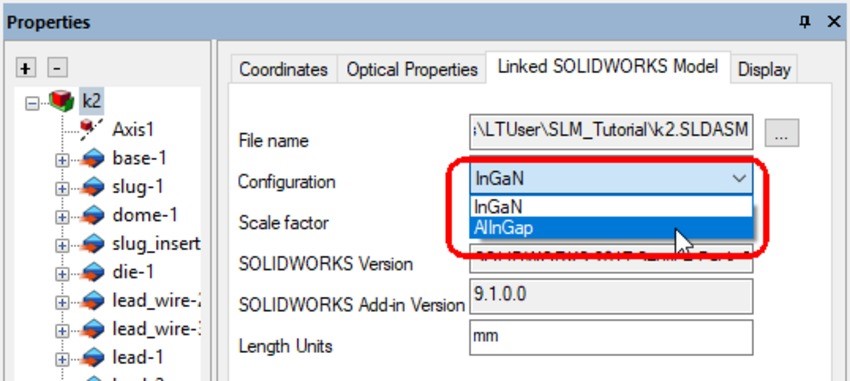This screenshot has width=850, height=381.
Task: Click the SOLIDWORKS Version label
Action: point(325,263)
